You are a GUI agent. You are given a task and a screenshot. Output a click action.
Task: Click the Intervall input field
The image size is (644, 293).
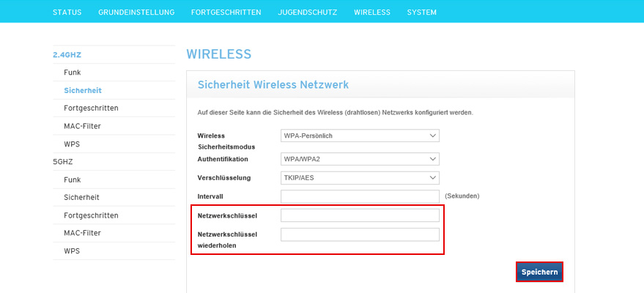pos(360,196)
